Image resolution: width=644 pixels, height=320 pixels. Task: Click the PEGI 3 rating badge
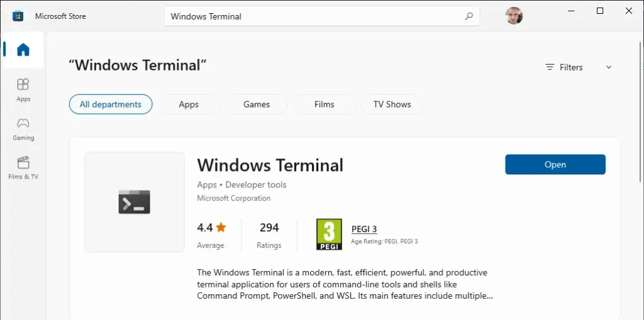click(x=329, y=234)
